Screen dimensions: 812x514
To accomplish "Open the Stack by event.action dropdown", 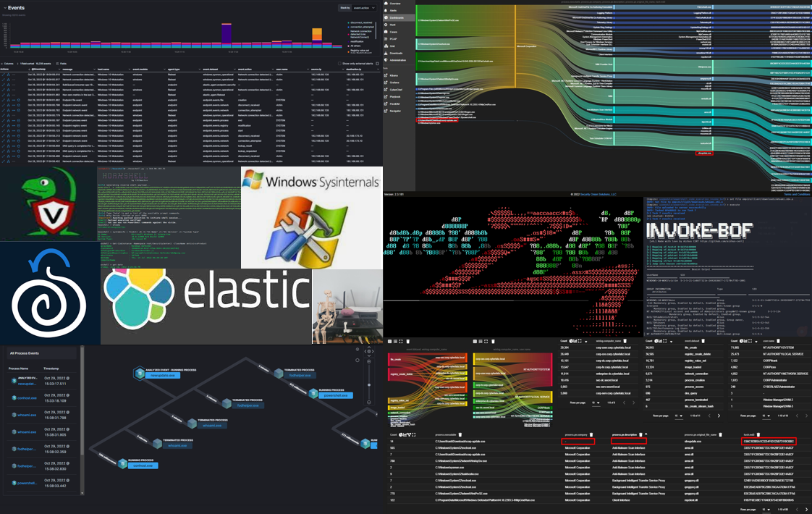I will [x=363, y=8].
